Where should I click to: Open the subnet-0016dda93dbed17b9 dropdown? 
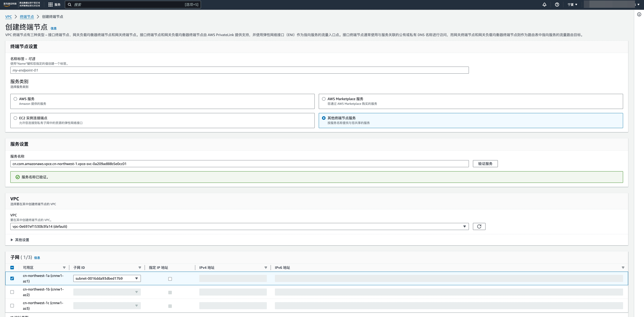[x=107, y=278]
